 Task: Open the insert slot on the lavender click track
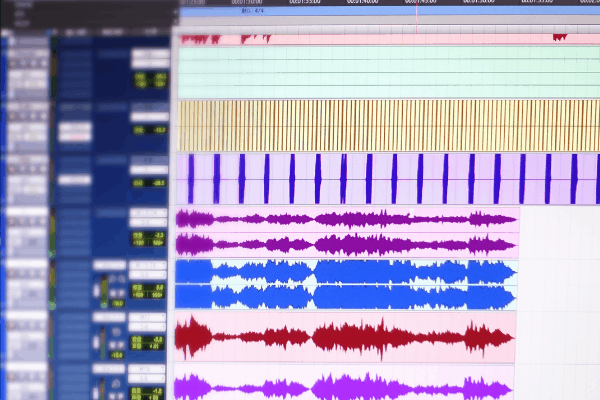(x=74, y=180)
